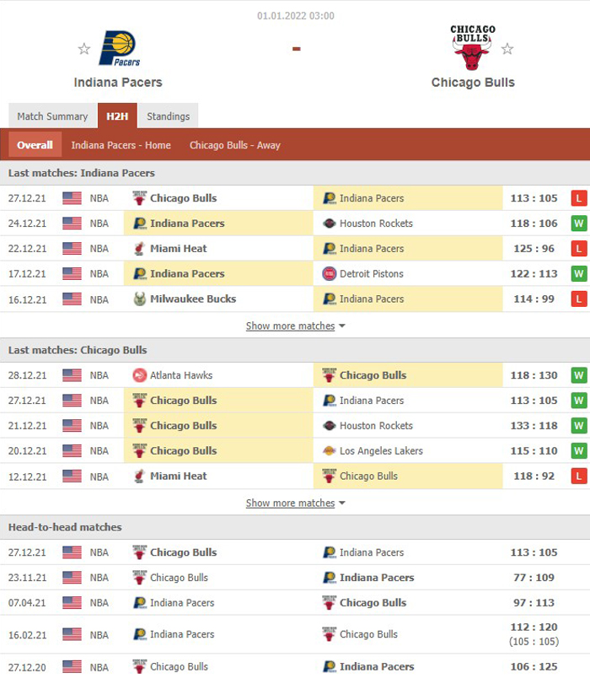590x700 pixels.
Task: Click the Houston Rockets logo in 24.12.21 row
Action: click(330, 223)
